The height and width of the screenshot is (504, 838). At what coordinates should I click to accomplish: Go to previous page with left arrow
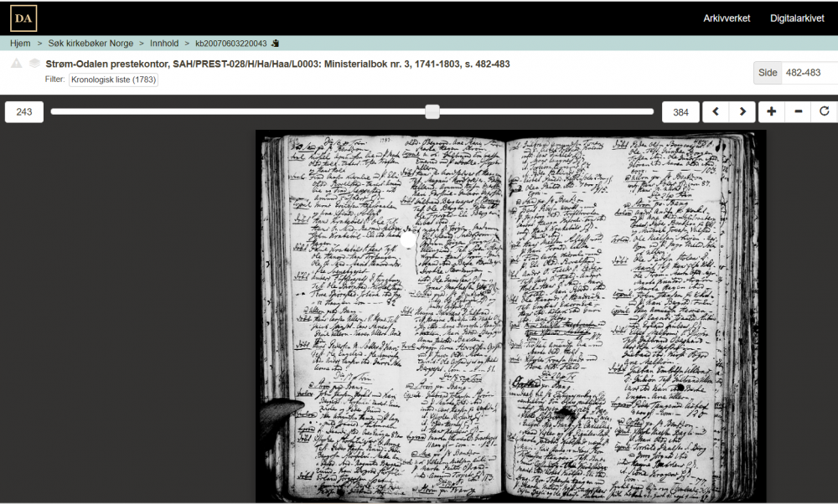pyautogui.click(x=716, y=111)
